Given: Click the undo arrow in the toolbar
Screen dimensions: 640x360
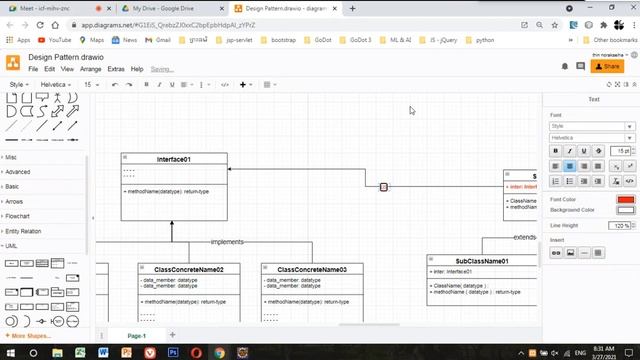Looking at the screenshot, I should [x=115, y=84].
